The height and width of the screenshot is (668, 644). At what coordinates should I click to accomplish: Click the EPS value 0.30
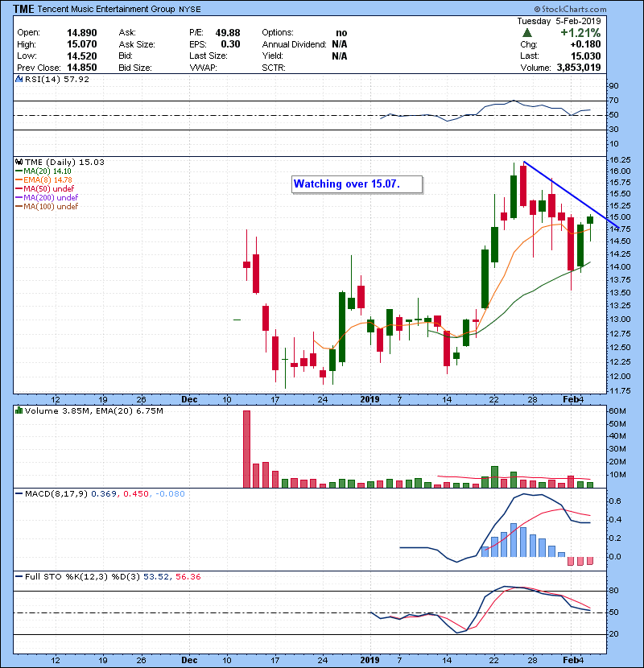click(230, 44)
